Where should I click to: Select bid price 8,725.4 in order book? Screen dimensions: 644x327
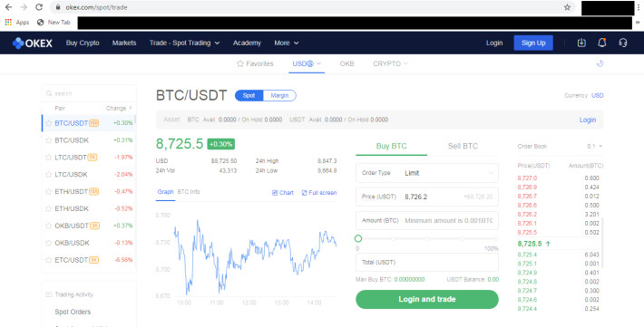(x=527, y=255)
